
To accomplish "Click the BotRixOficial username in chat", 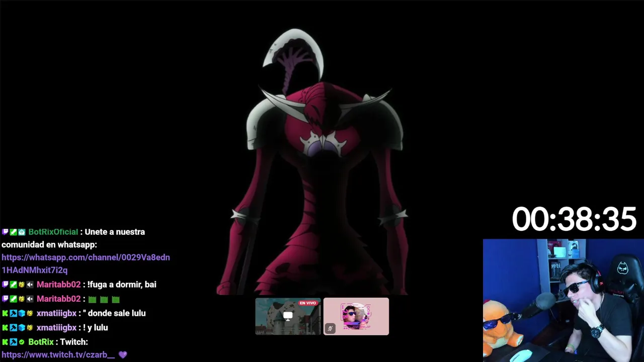I will point(53,232).
